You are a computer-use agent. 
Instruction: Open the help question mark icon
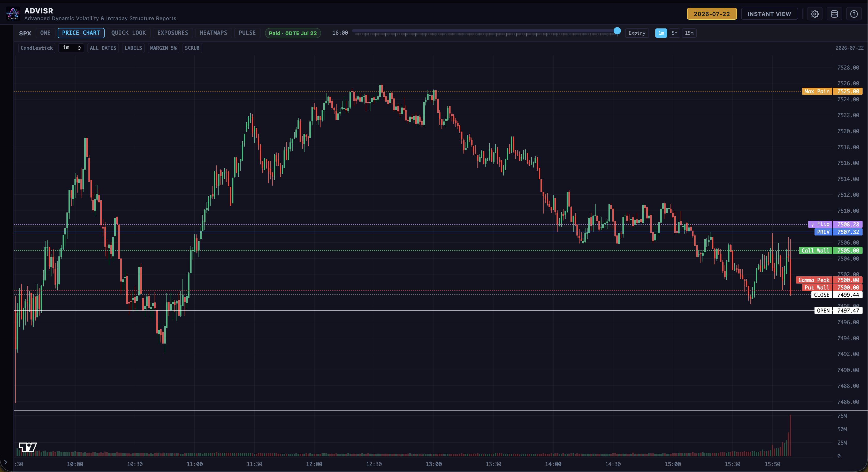[x=854, y=14]
